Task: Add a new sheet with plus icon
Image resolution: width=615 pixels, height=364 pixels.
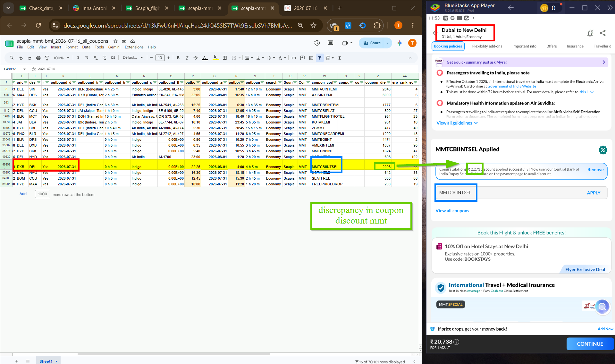Action: [17, 361]
